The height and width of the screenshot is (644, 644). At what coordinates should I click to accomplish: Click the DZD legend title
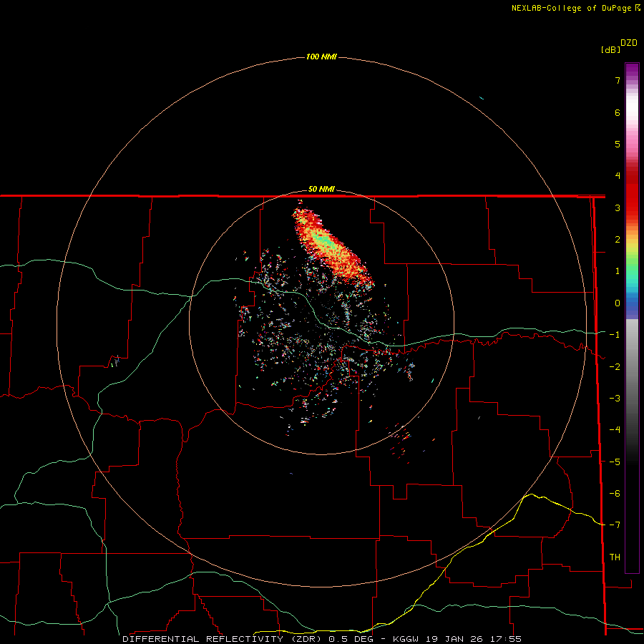(x=629, y=43)
